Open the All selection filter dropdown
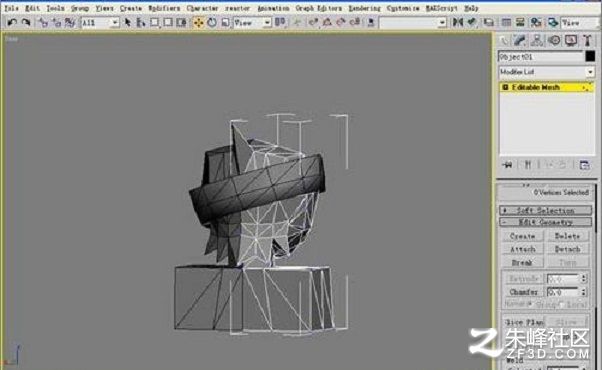 [100, 23]
